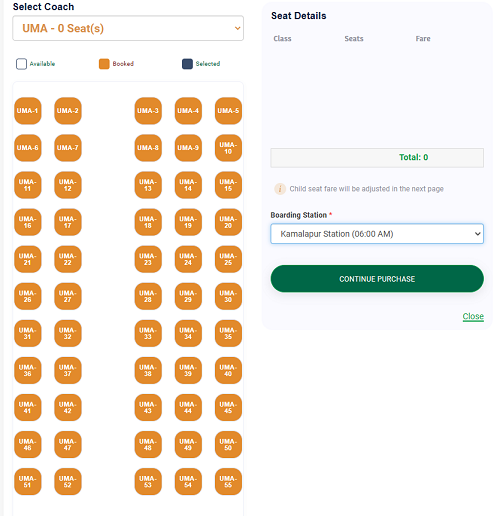The height and width of the screenshot is (516, 500).
Task: Click seat UMA-34
Action: (188, 333)
